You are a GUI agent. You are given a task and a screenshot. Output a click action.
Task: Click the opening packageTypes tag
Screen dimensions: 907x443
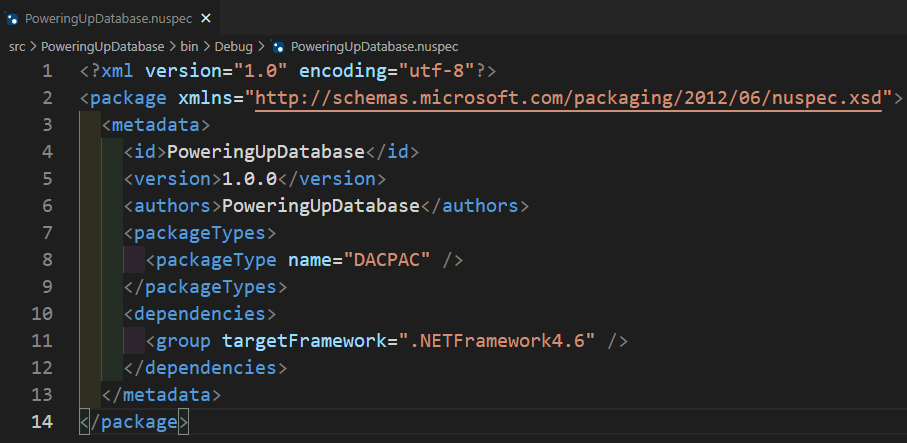pos(200,233)
